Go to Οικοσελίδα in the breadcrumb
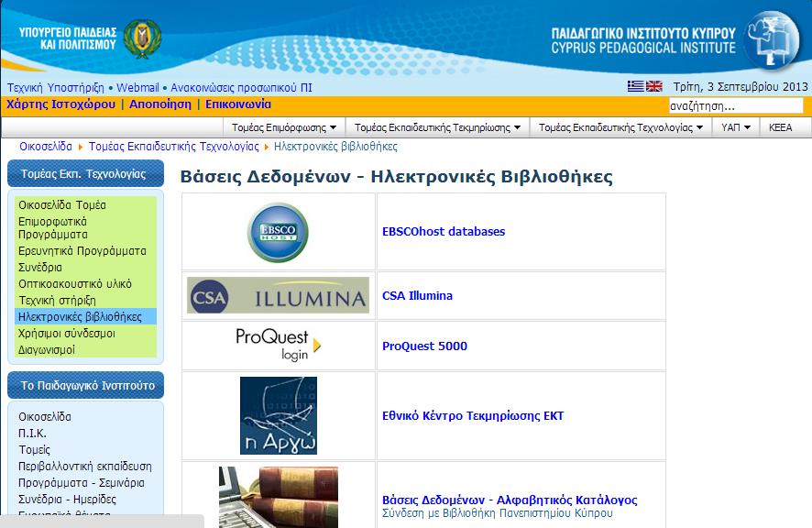The width and height of the screenshot is (812, 528). (x=46, y=147)
